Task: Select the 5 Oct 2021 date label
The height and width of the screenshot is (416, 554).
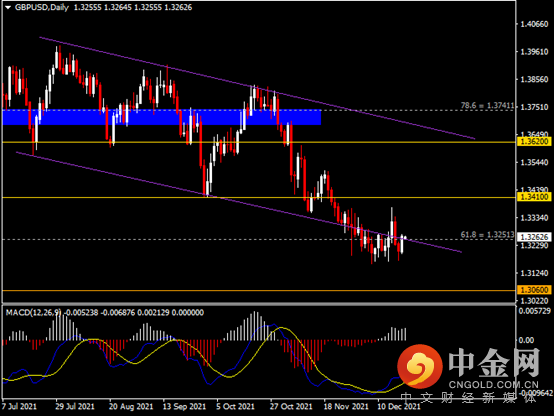Action: [235, 406]
